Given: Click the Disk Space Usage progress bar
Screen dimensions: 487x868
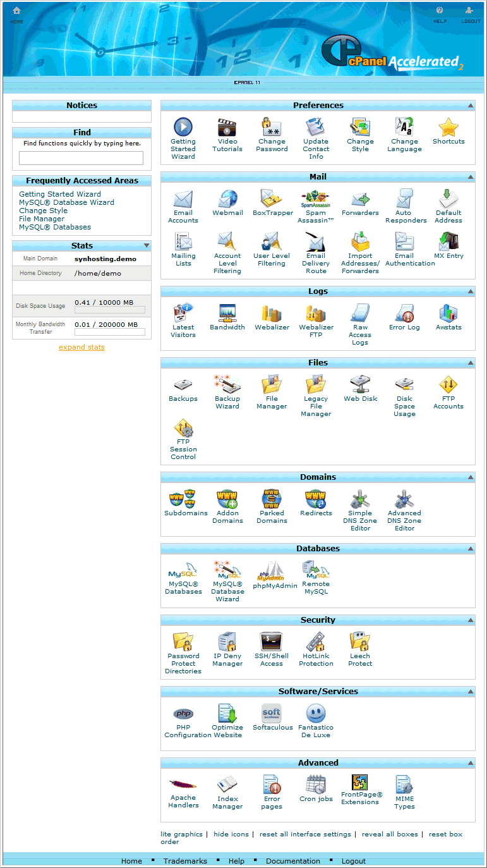Looking at the screenshot, I should click(109, 310).
